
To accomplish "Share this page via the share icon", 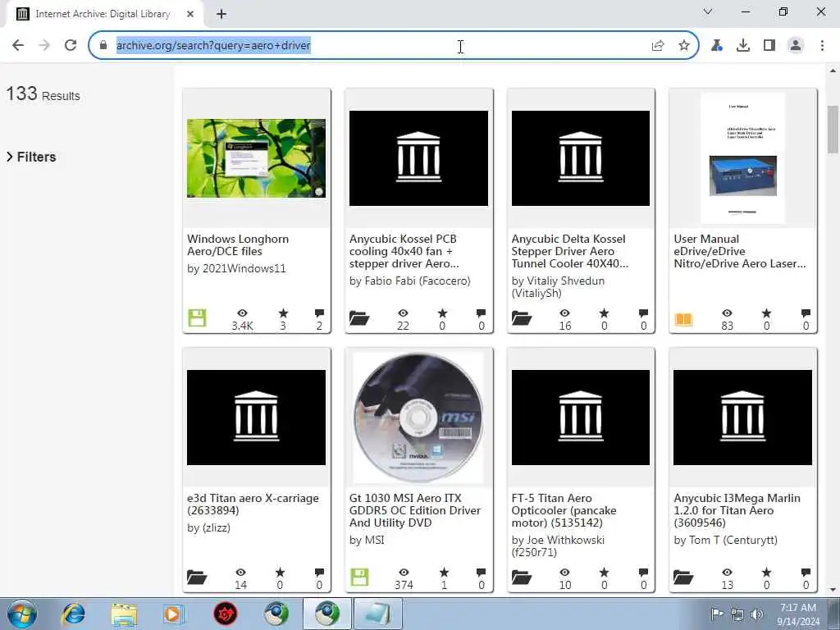I will click(x=658, y=46).
